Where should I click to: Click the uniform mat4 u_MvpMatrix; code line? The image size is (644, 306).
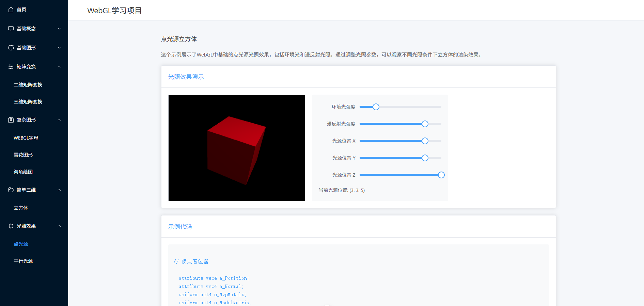coord(213,295)
